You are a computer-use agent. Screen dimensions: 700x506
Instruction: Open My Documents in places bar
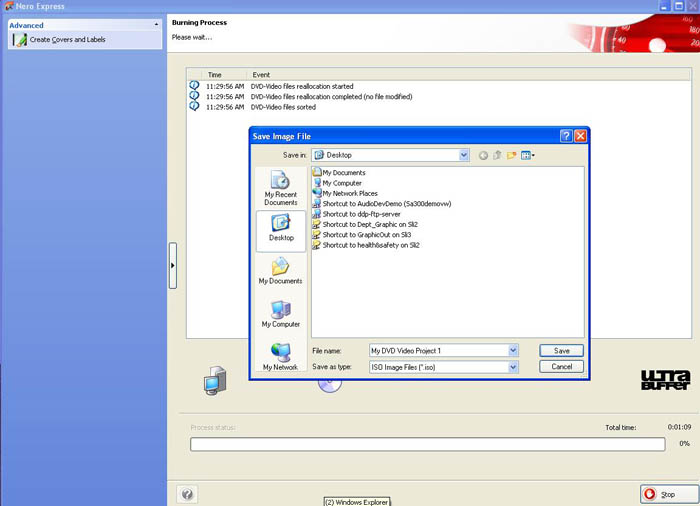(x=280, y=271)
